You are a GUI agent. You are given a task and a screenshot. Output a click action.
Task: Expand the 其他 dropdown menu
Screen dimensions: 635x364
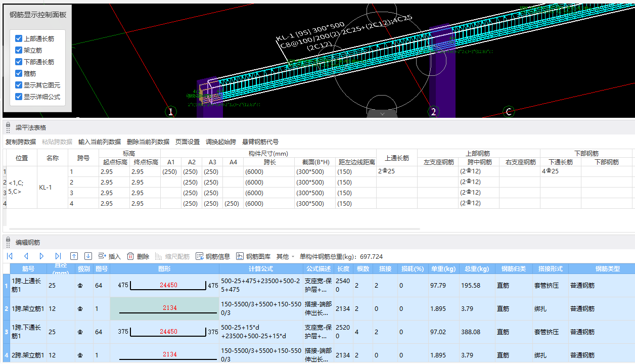coord(285,256)
